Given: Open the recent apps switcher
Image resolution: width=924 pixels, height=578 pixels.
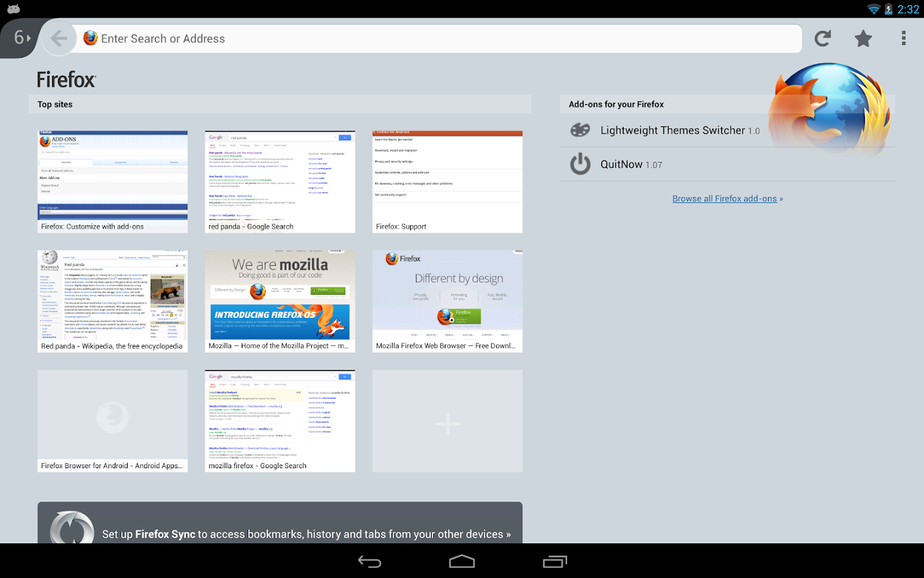Looking at the screenshot, I should 554,561.
